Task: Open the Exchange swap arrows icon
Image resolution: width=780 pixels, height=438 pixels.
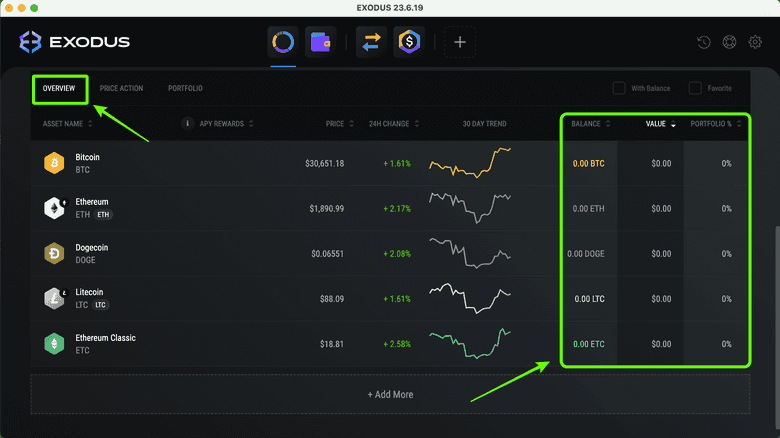Action: [x=371, y=42]
